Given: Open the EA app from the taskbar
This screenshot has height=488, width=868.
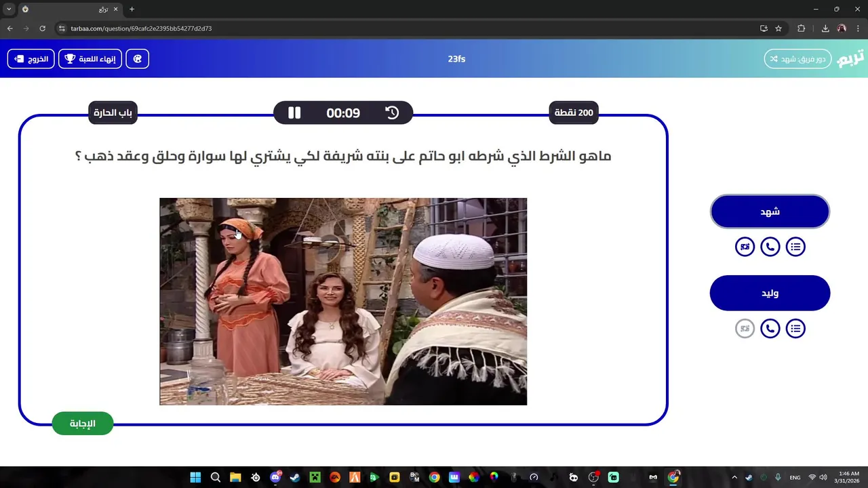Looking at the screenshot, I should click(335, 477).
